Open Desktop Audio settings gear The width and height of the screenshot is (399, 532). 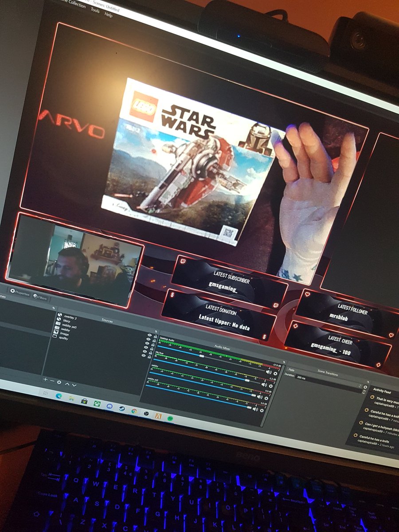tap(275, 373)
